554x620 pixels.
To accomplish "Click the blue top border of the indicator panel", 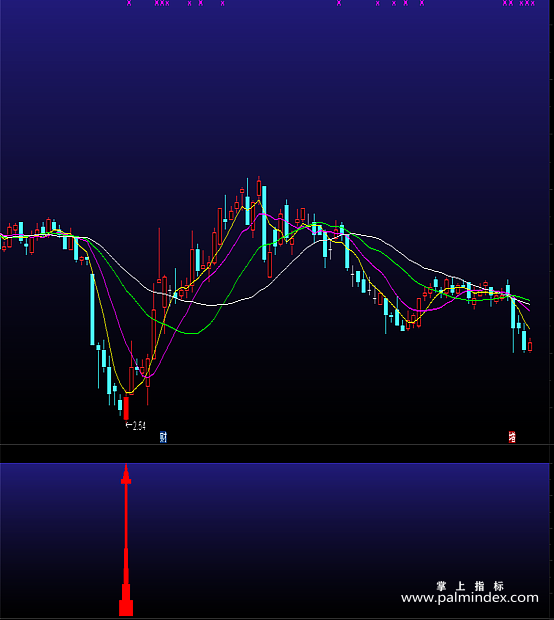I will (x=275, y=463).
